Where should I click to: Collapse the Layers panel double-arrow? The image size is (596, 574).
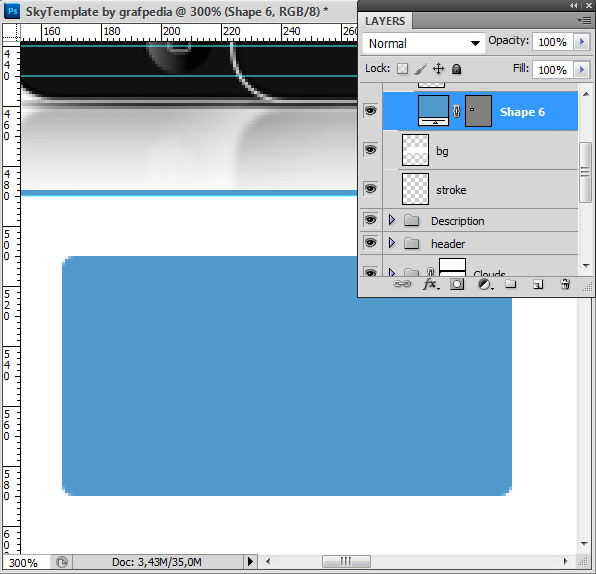pos(574,5)
